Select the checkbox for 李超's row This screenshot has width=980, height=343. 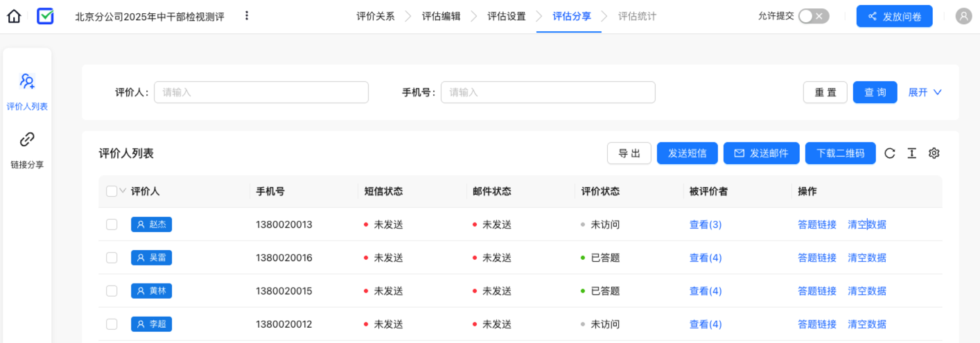click(x=112, y=324)
